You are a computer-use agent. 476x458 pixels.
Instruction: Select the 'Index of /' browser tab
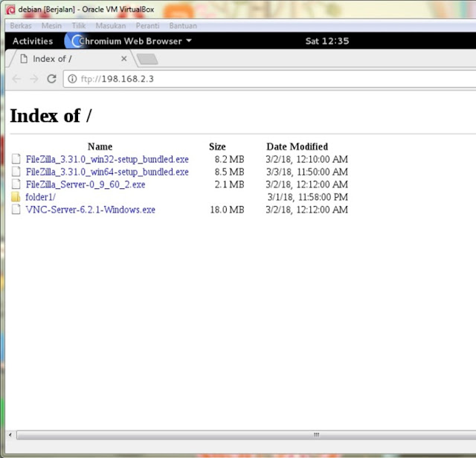72,59
